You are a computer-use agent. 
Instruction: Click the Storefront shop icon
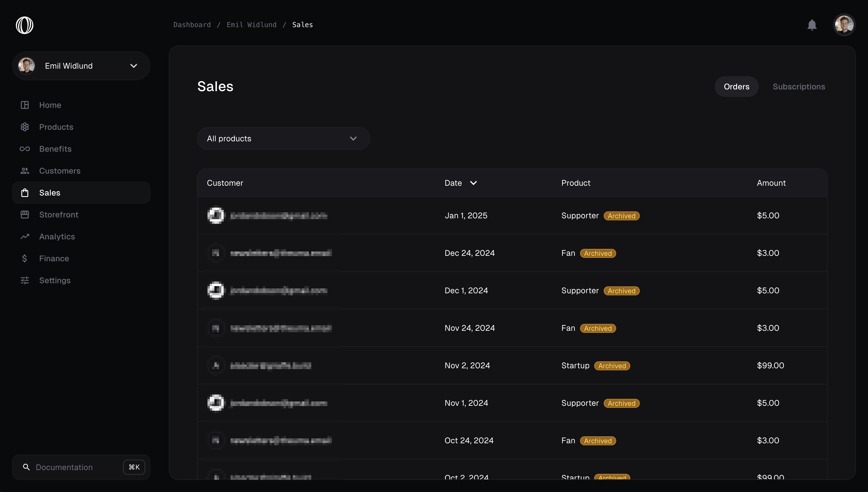(x=25, y=215)
